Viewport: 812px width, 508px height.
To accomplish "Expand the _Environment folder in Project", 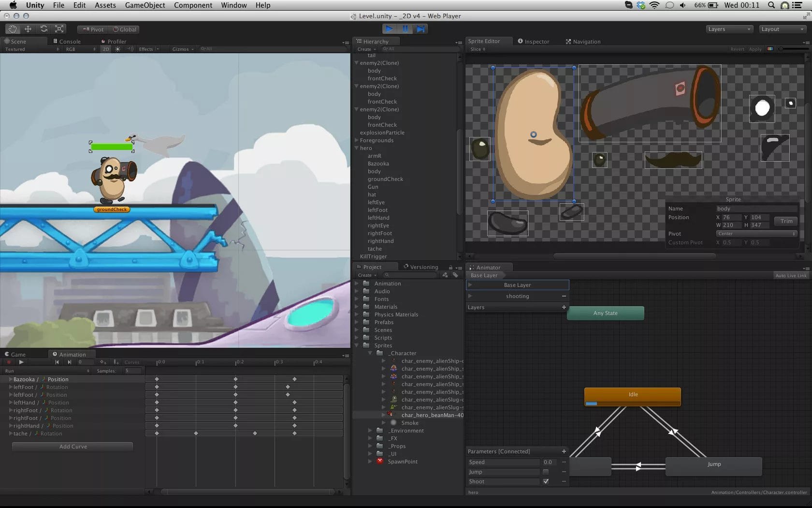I will (x=370, y=431).
